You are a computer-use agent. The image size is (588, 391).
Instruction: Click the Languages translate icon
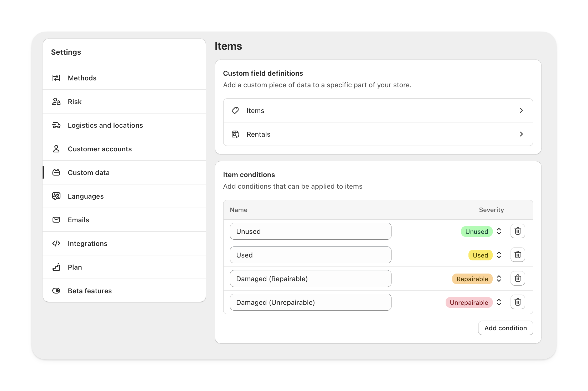[x=56, y=196]
